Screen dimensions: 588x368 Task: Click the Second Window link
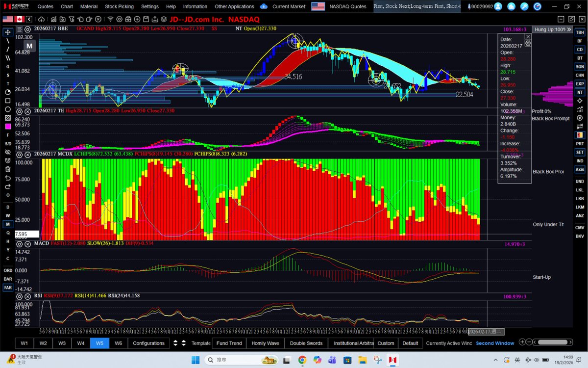click(x=495, y=343)
